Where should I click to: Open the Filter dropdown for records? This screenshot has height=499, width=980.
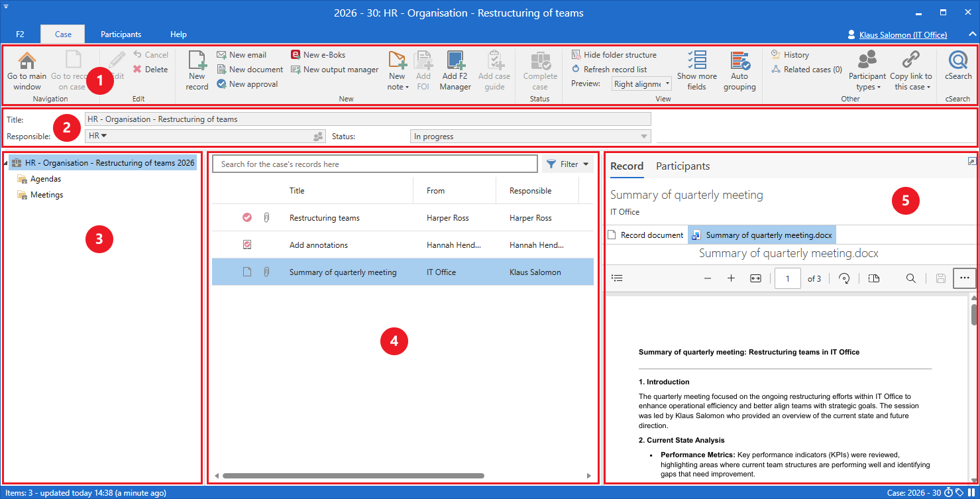[568, 164]
